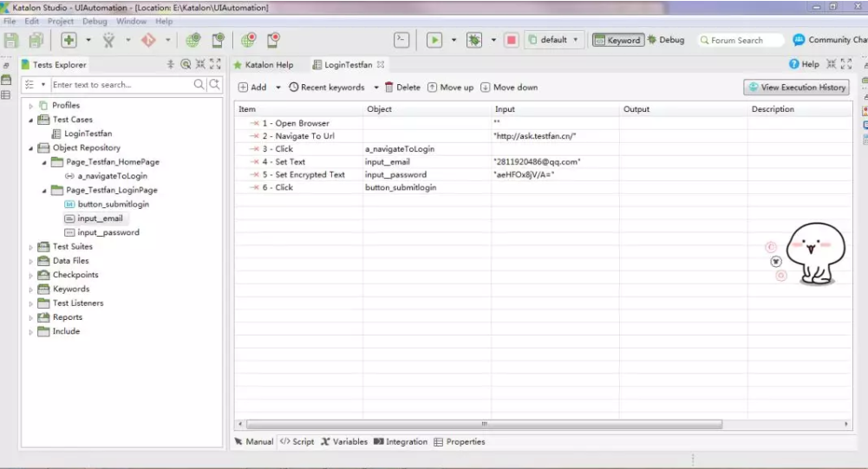Click the horizontal scrollbar of test steps
This screenshot has width=868, height=469.
coord(484,424)
